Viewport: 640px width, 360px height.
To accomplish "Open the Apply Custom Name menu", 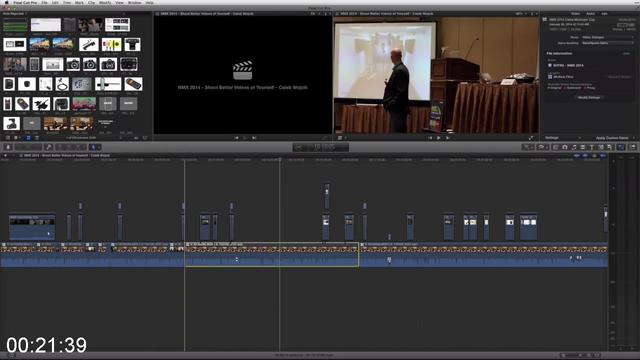I will click(615, 138).
